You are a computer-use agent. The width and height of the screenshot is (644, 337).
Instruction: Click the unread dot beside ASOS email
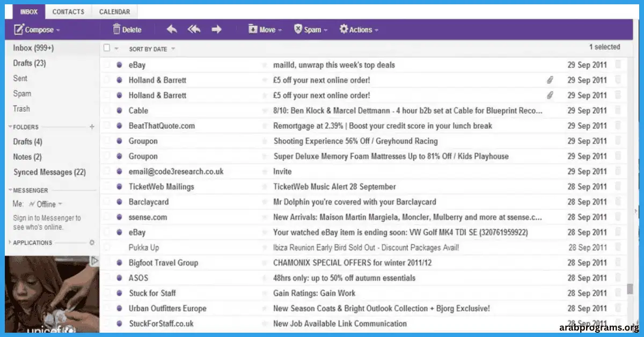[120, 278]
